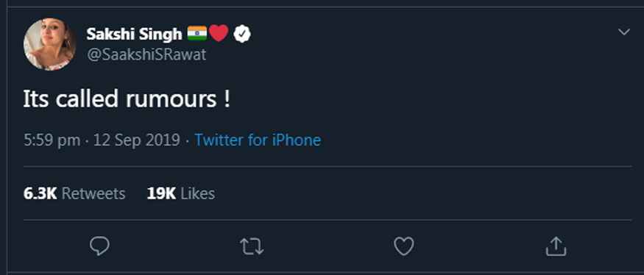Visit the @SaakshiSRawat handle
Viewport: 644px width, 275px height.
[146, 54]
